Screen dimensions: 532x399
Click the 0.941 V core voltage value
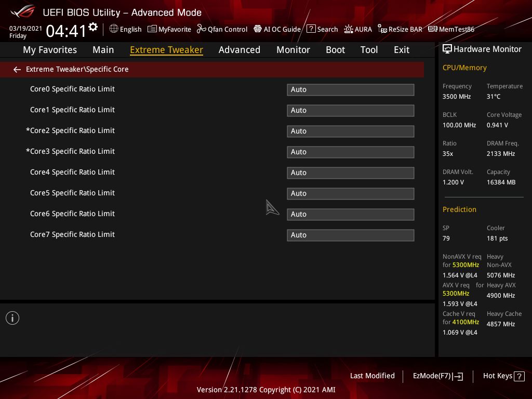tap(497, 125)
